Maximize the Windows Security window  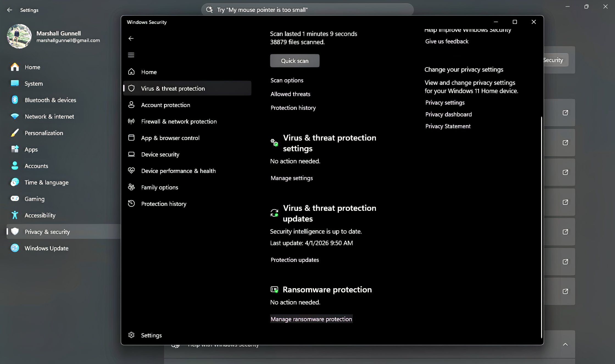click(x=515, y=22)
